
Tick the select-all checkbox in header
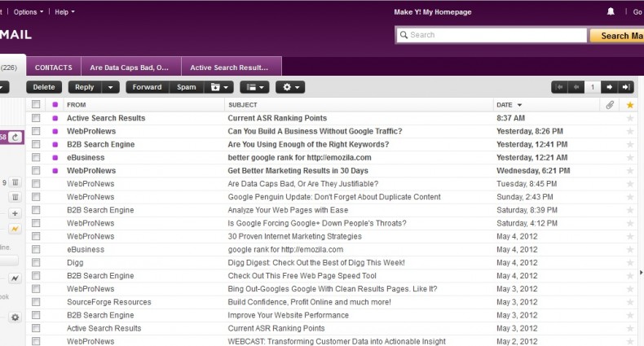click(36, 105)
